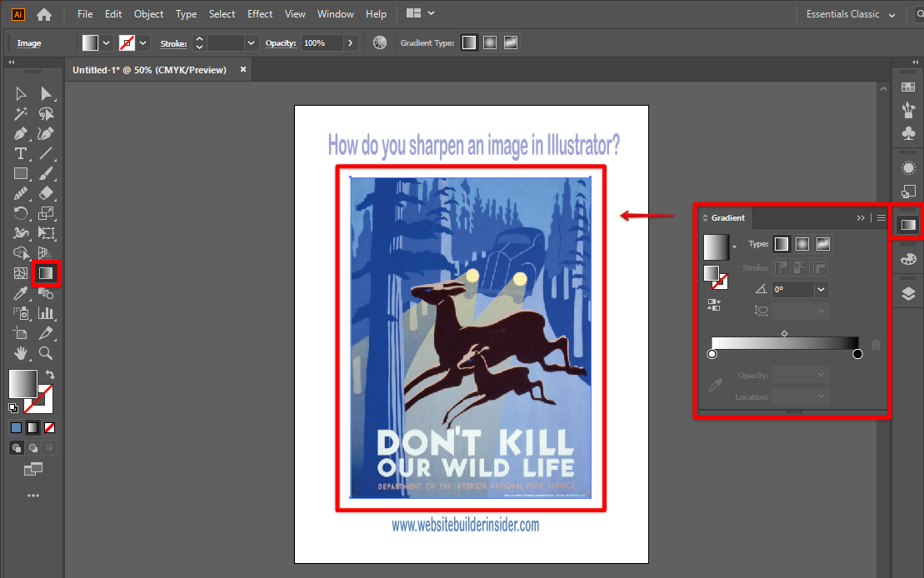Click the underlined Stroke label
Viewport: 924px width, 578px height.
(x=172, y=42)
